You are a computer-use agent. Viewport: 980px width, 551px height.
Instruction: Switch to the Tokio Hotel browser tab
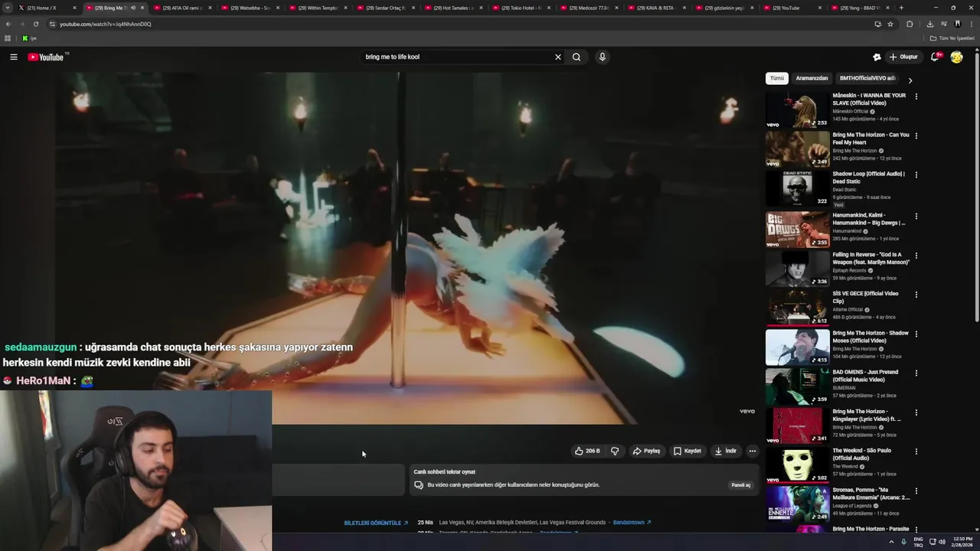tap(521, 8)
